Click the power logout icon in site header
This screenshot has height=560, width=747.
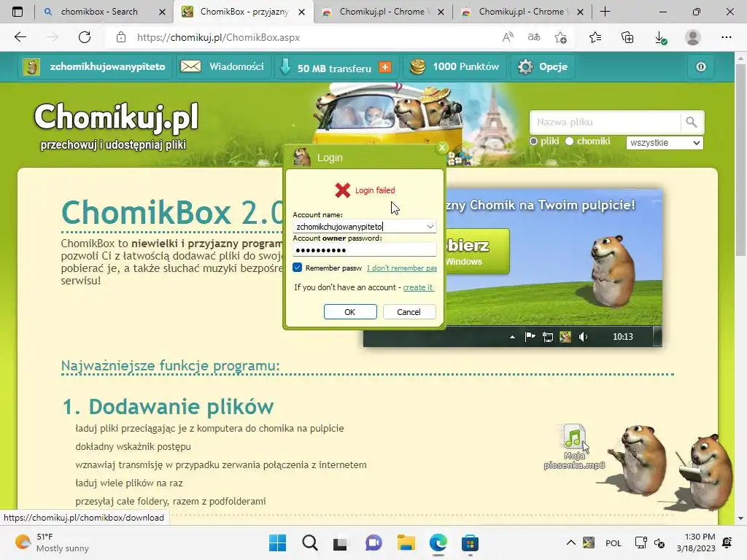pyautogui.click(x=701, y=66)
